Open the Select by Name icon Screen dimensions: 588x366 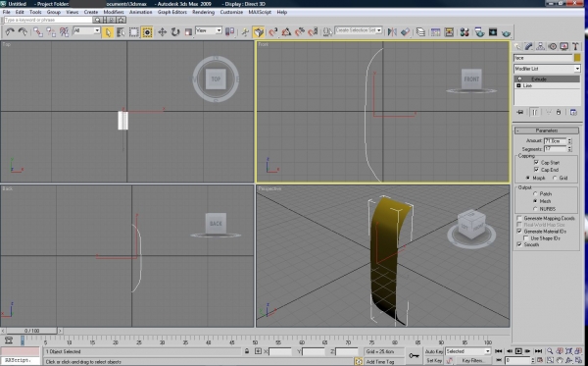pos(121,32)
